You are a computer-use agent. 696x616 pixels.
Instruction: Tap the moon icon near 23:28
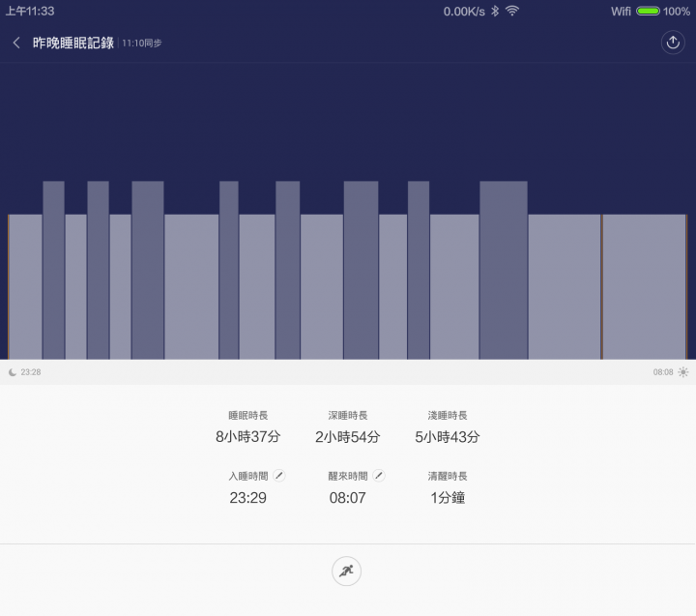[13, 372]
